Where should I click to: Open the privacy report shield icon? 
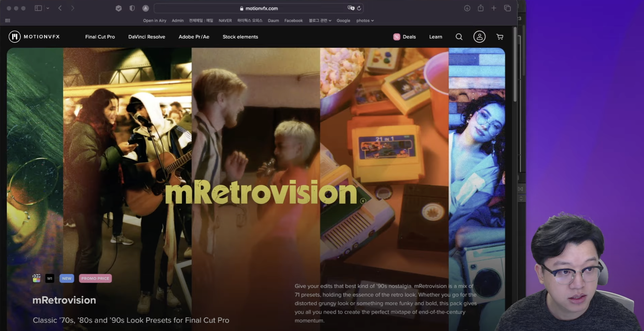pyautogui.click(x=132, y=8)
